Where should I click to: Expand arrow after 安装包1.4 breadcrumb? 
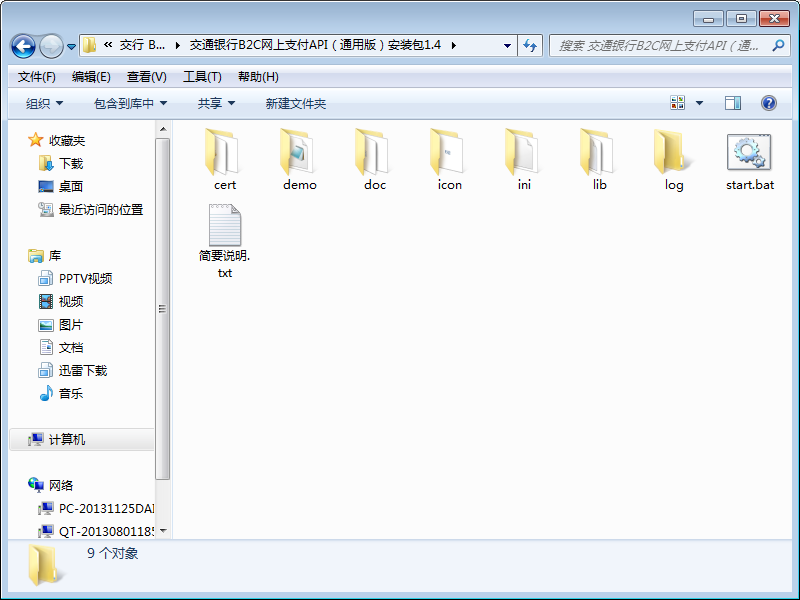(454, 45)
